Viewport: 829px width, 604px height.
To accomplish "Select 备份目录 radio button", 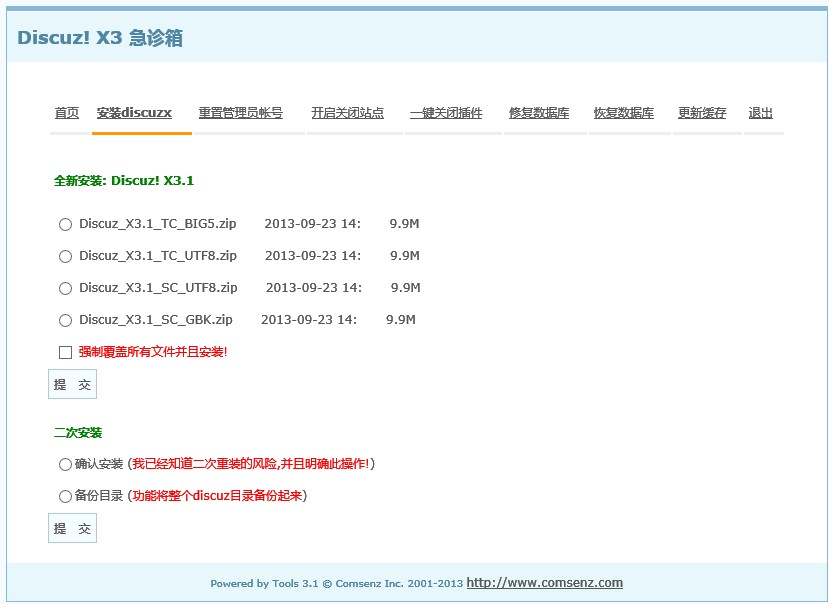I will (x=66, y=496).
